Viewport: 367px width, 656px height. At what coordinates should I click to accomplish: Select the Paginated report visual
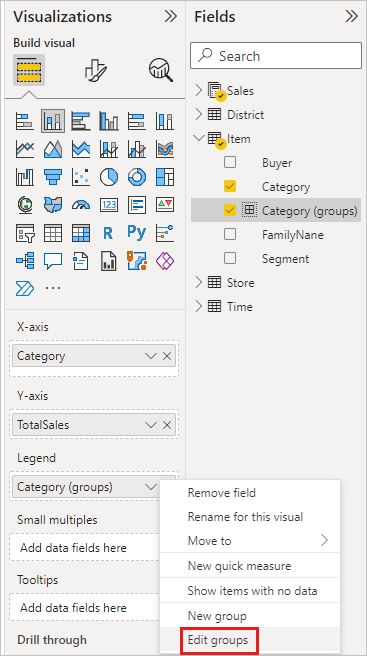pos(109,261)
